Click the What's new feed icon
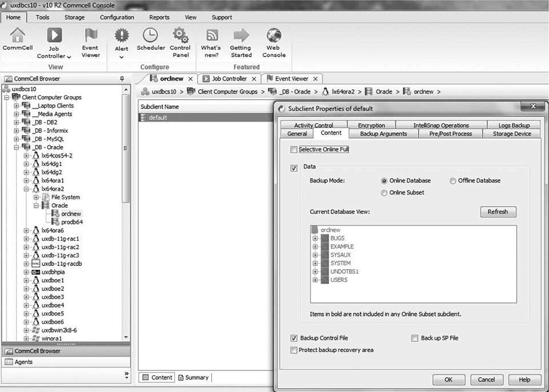The width and height of the screenshot is (549, 392). [x=212, y=35]
